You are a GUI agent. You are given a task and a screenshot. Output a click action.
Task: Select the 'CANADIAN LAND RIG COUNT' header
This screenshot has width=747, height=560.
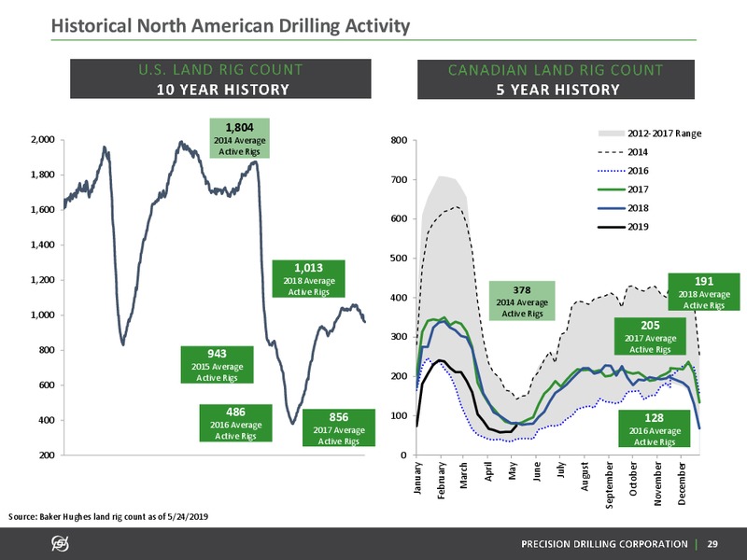[556, 70]
